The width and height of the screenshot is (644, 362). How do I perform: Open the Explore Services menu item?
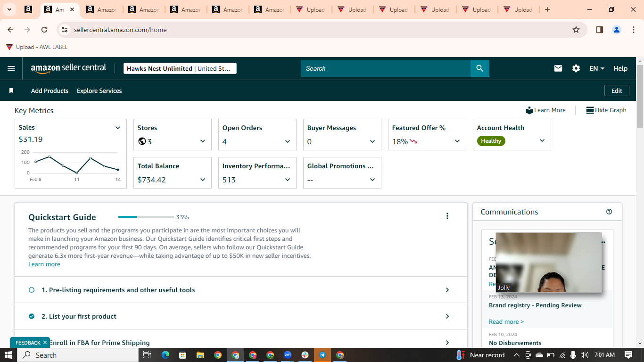(99, 90)
